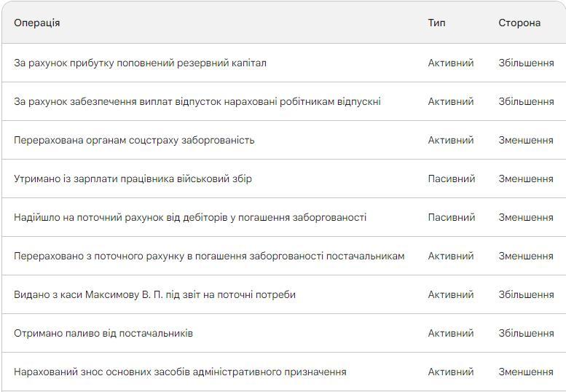Viewport: 566px width, 392px height.
Task: Click Збільшення in the Максимову row
Action: pos(526,294)
